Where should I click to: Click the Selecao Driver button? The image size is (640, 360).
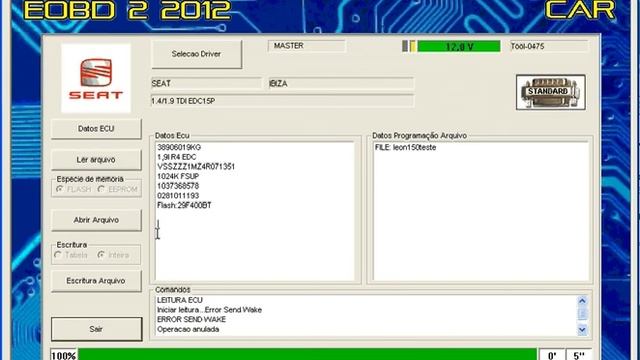pyautogui.click(x=196, y=54)
